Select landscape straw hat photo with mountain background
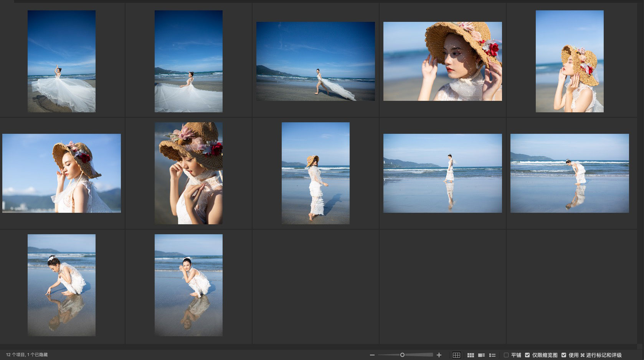 [61, 173]
